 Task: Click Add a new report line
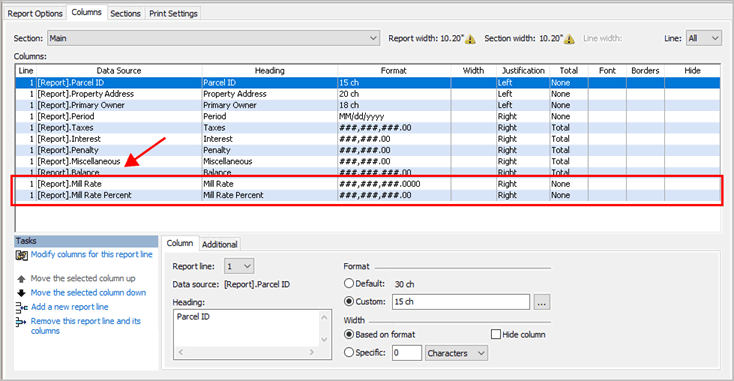(x=70, y=307)
